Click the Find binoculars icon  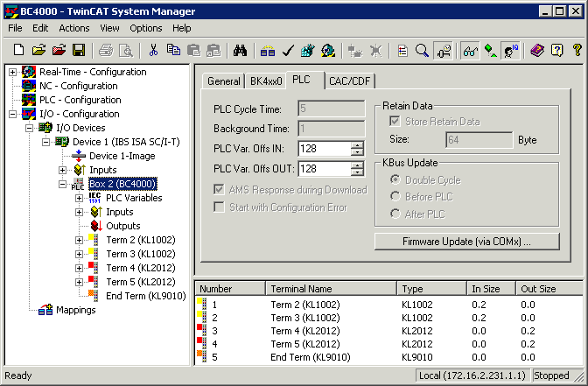tap(240, 50)
